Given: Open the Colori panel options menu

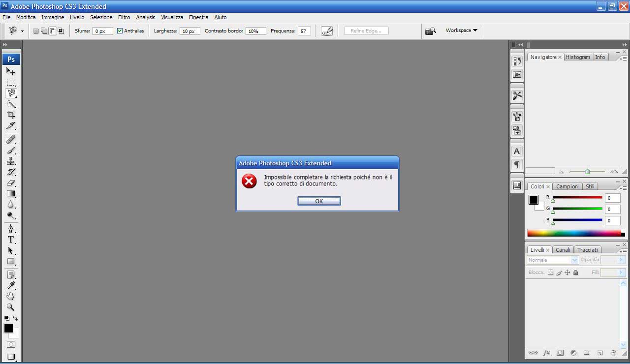Looking at the screenshot, I should (x=623, y=188).
